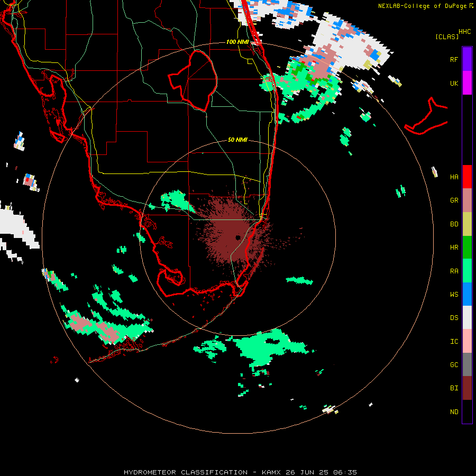Click the BD yellow legend swatch

(467, 224)
